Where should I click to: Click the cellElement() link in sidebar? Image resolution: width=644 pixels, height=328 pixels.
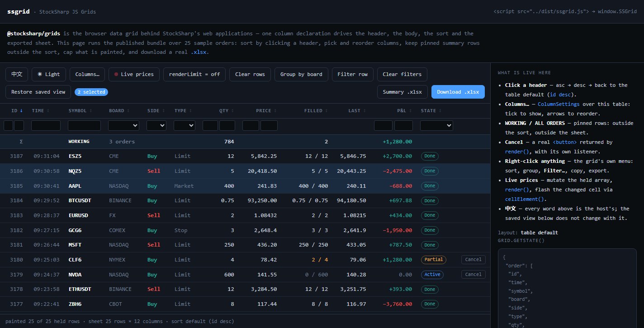[x=525, y=199]
